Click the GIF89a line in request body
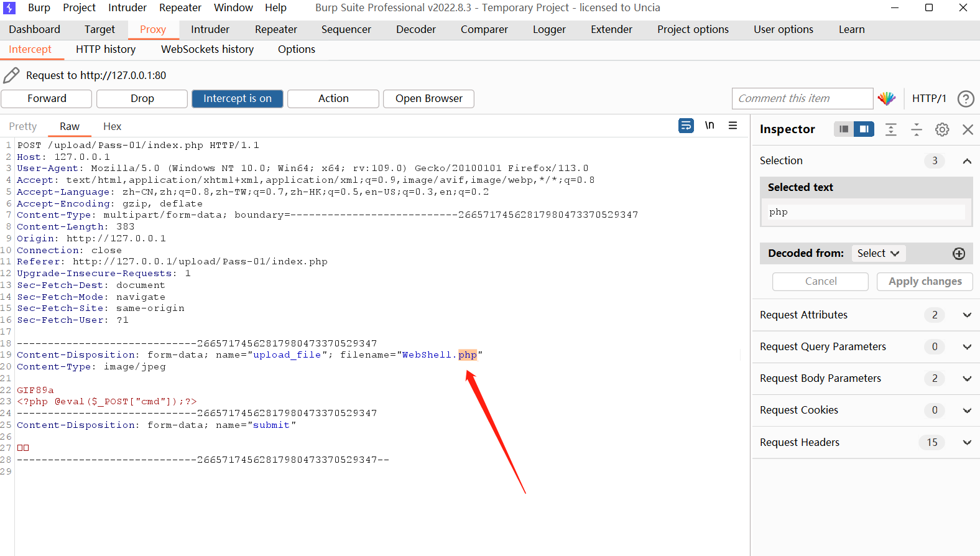The image size is (980, 556). [35, 391]
